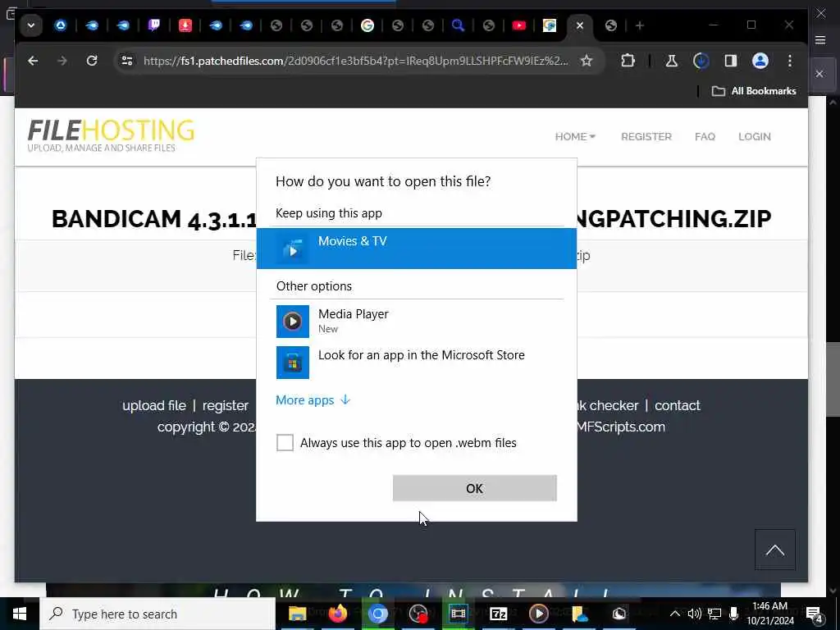Switch to the Twitch tab
The width and height of the screenshot is (840, 630).
[153, 25]
